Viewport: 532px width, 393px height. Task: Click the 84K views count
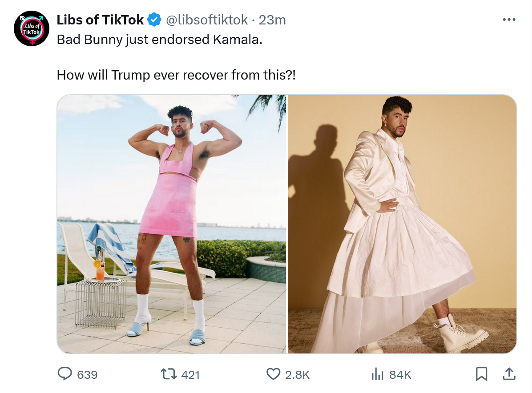click(x=400, y=375)
